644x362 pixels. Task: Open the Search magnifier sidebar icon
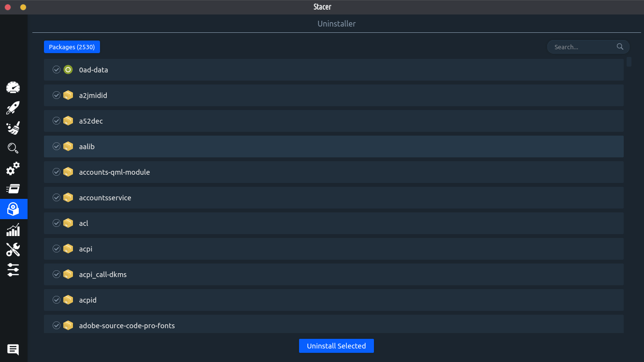[13, 148]
